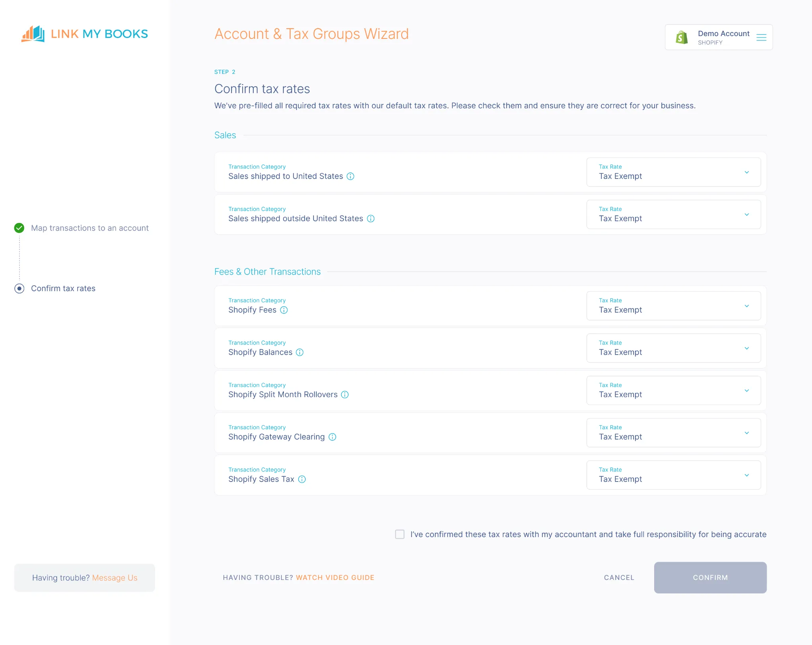Image resolution: width=812 pixels, height=645 pixels.
Task: Go to Map transactions to an account step
Action: pos(90,228)
